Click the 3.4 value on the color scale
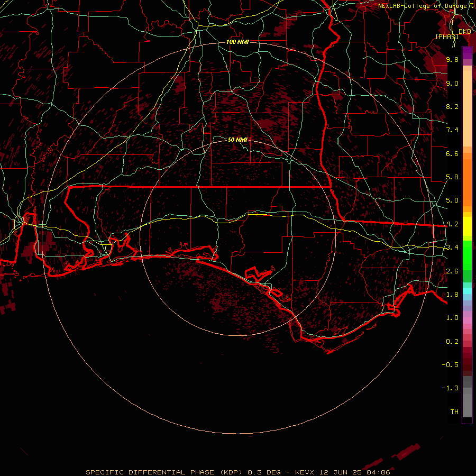The width and height of the screenshot is (476, 476). pos(452,248)
